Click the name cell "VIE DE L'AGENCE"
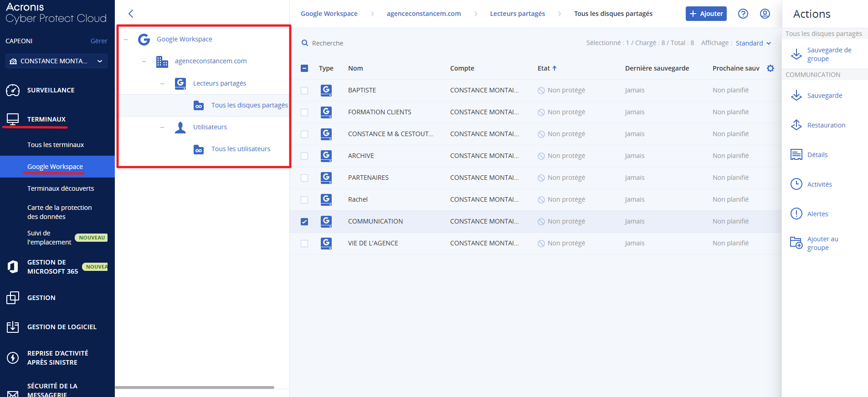 373,243
